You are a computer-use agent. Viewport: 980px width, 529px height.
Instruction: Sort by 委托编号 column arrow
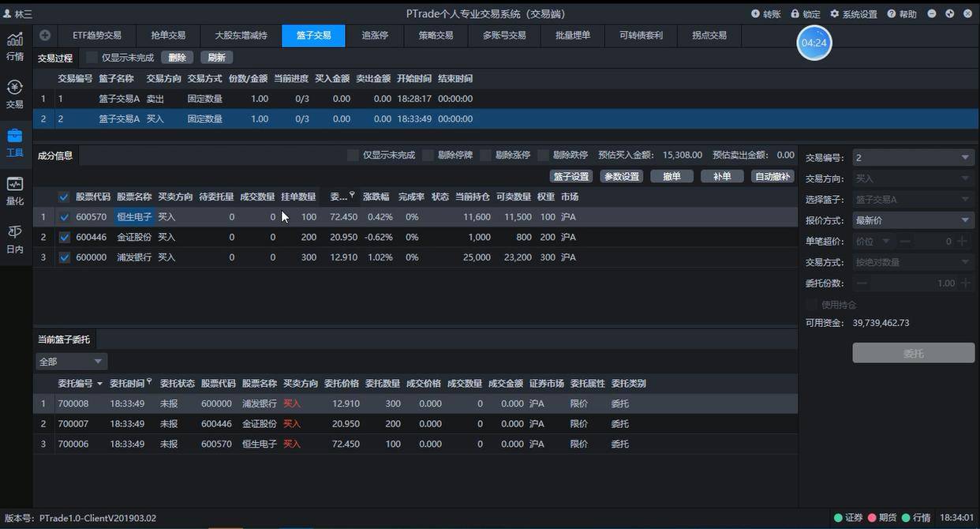point(99,384)
